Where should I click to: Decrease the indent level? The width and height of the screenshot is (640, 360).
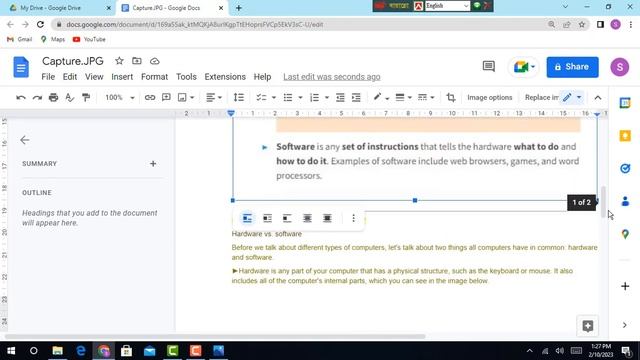click(340, 98)
